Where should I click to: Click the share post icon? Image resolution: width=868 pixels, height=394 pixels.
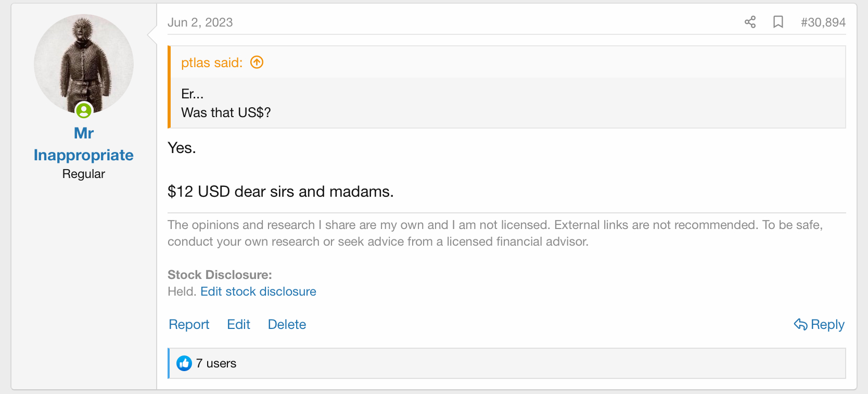tap(750, 22)
